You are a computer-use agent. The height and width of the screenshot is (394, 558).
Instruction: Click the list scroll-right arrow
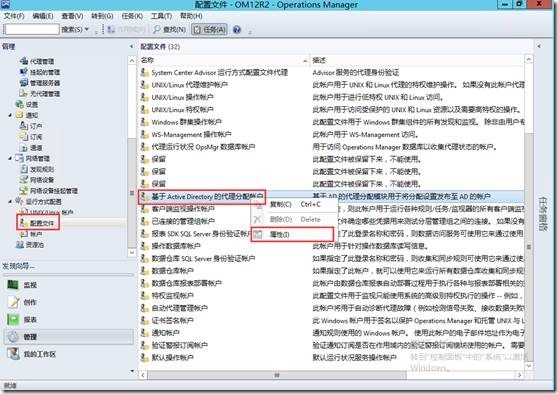click(x=520, y=375)
